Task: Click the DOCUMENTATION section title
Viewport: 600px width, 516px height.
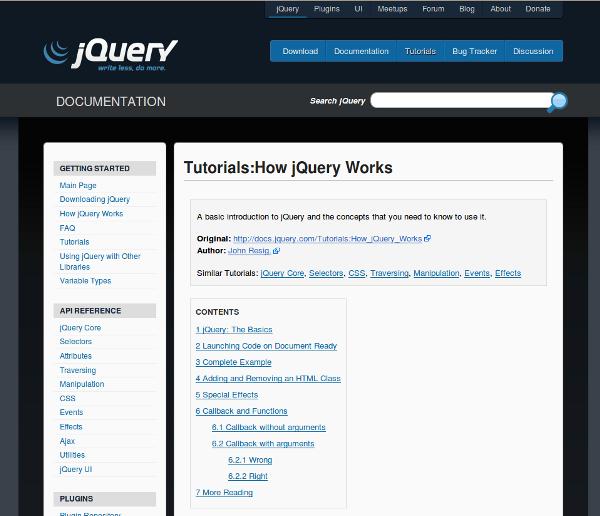Action: pyautogui.click(x=111, y=101)
